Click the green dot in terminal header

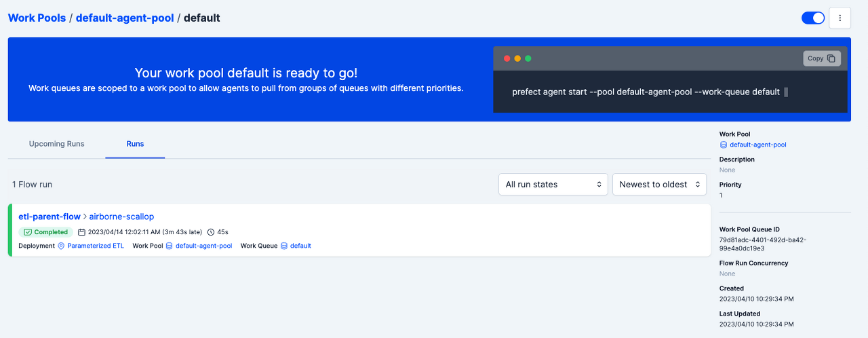(x=528, y=58)
